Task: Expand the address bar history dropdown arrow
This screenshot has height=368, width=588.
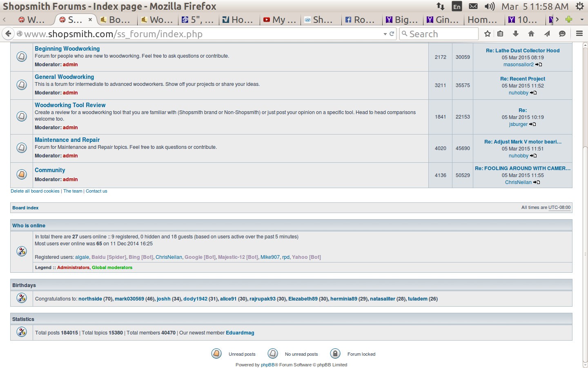Action: 385,34
